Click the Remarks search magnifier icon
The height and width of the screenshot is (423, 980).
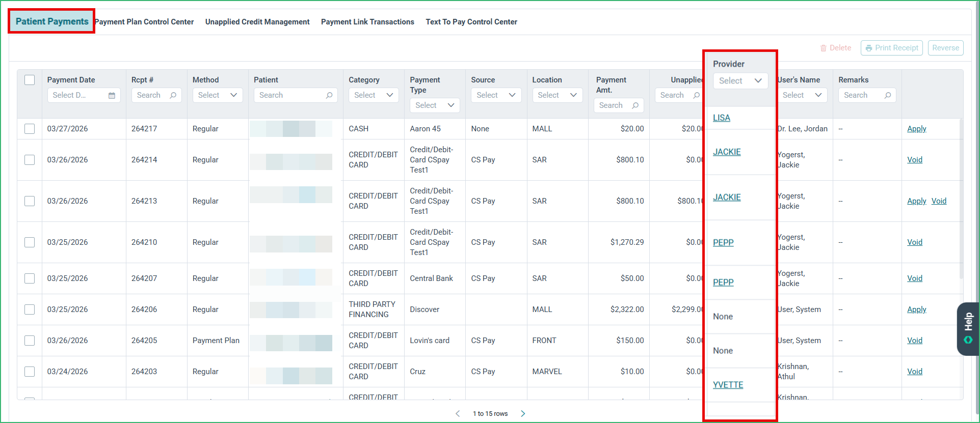(x=888, y=95)
